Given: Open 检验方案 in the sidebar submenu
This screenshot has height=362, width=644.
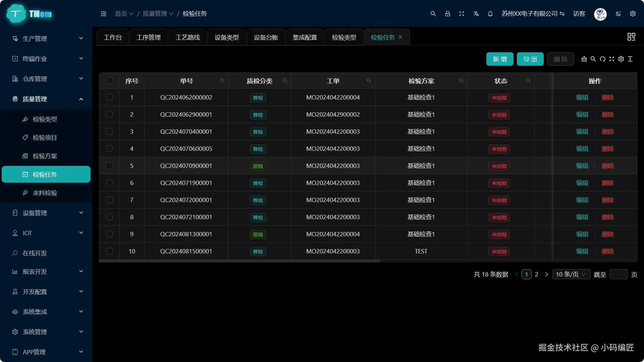Looking at the screenshot, I should [45, 156].
